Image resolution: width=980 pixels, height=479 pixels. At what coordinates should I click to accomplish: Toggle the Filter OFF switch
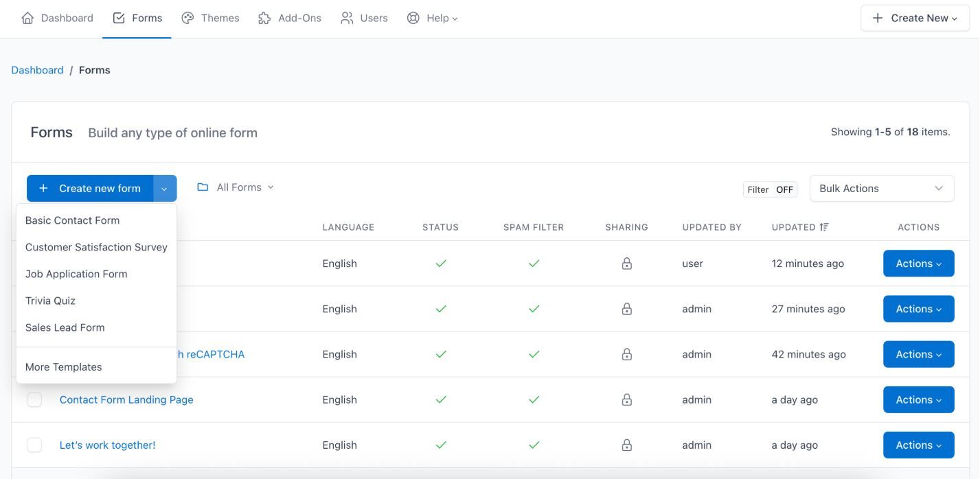click(770, 189)
